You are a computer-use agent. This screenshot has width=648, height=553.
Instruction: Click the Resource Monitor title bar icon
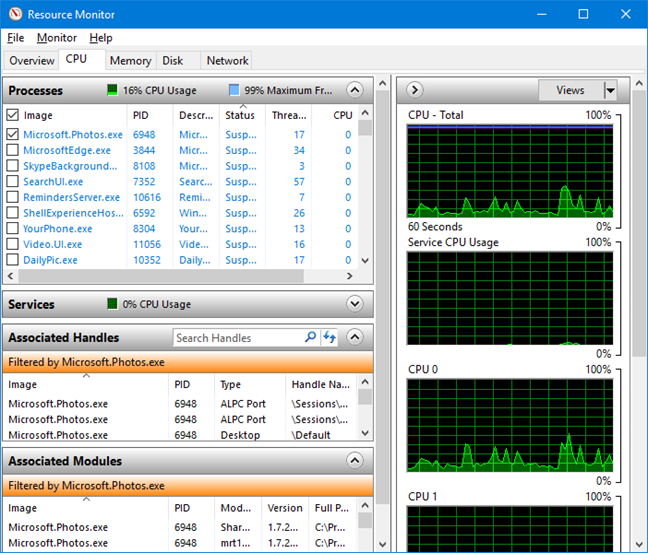click(x=14, y=14)
